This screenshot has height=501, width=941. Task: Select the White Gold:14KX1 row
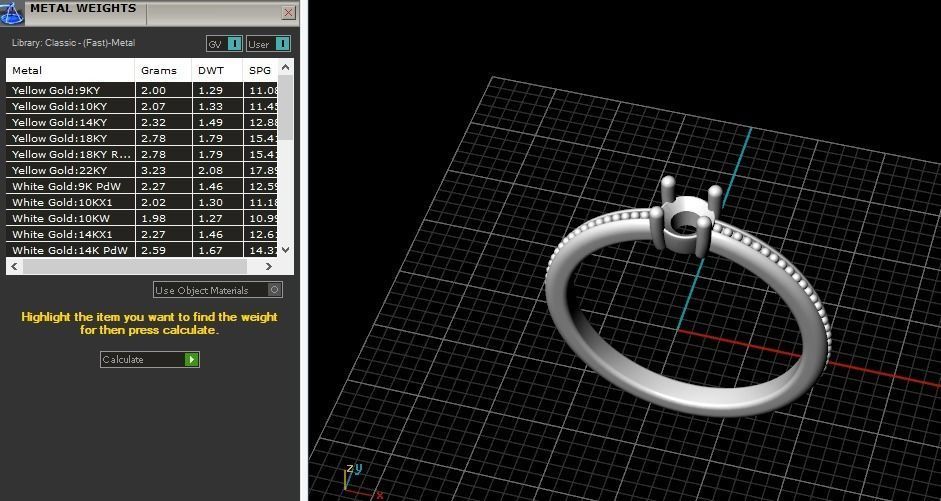142,235
